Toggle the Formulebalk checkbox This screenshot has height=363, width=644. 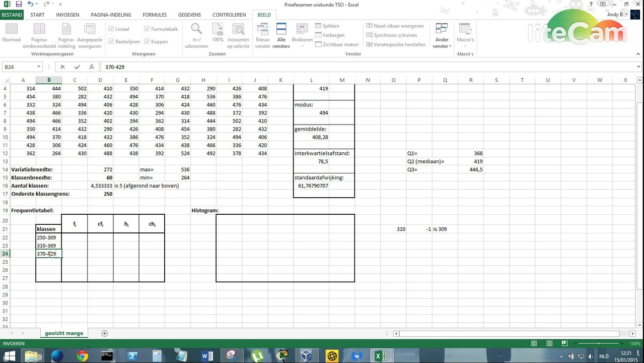[x=147, y=29]
